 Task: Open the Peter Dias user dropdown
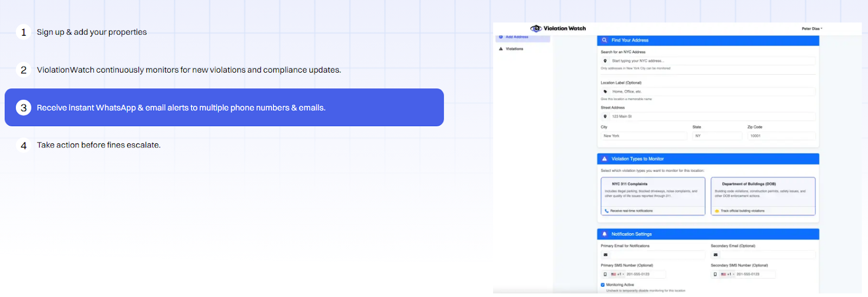click(x=812, y=29)
